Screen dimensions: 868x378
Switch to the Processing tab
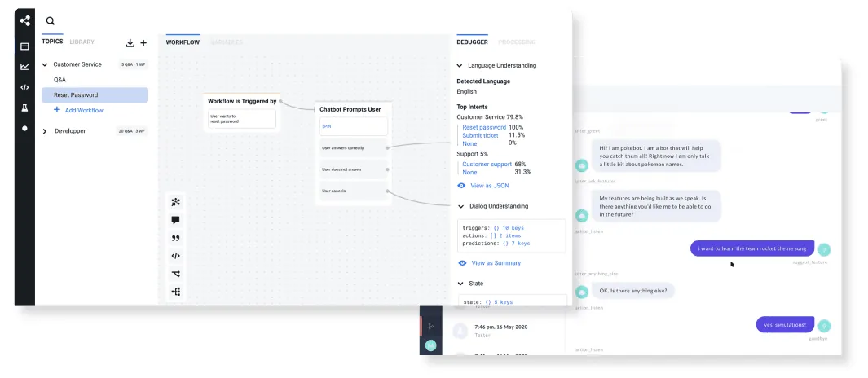[517, 42]
